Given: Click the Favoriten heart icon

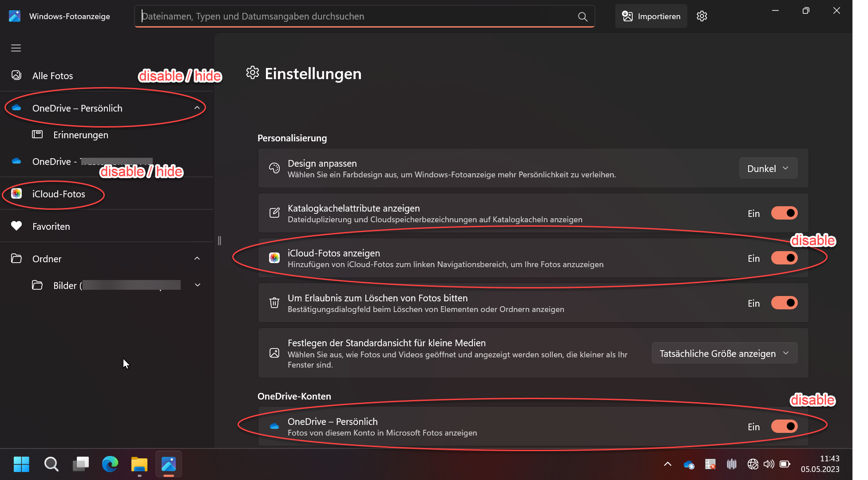Looking at the screenshot, I should coord(16,226).
